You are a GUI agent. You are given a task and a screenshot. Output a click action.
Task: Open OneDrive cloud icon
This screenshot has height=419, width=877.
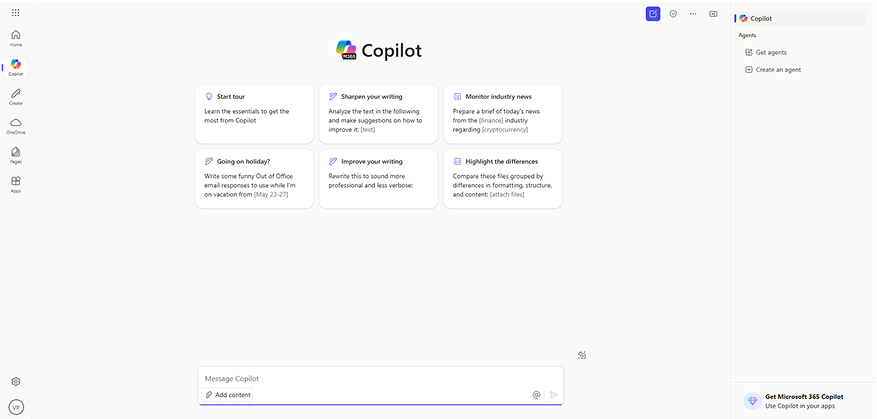click(x=16, y=126)
